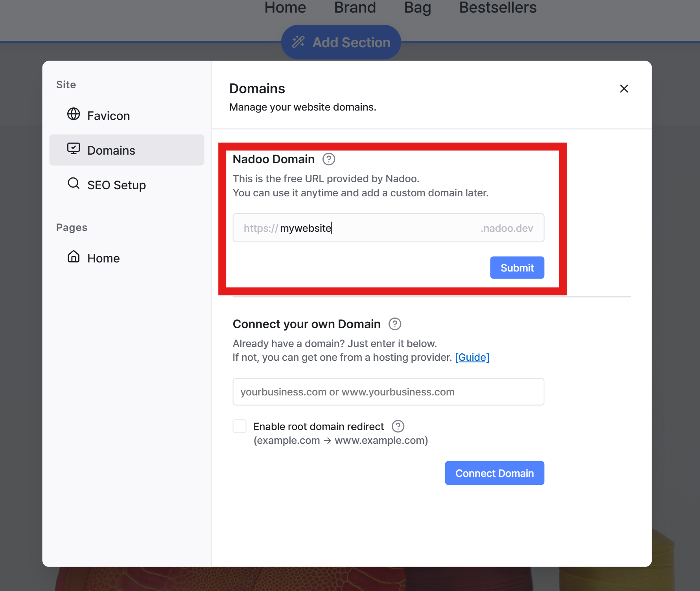Submit the Nadoo domain
Screen dimensions: 700x591
click(x=517, y=268)
